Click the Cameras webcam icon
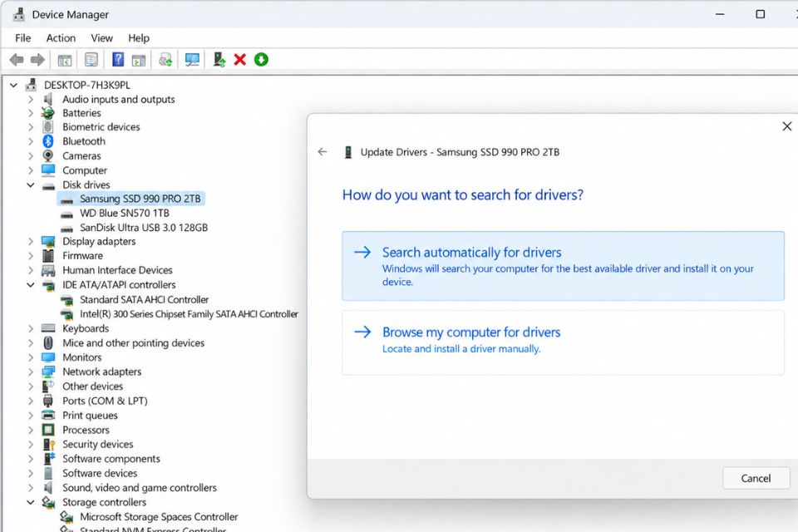798x532 pixels. pos(48,155)
